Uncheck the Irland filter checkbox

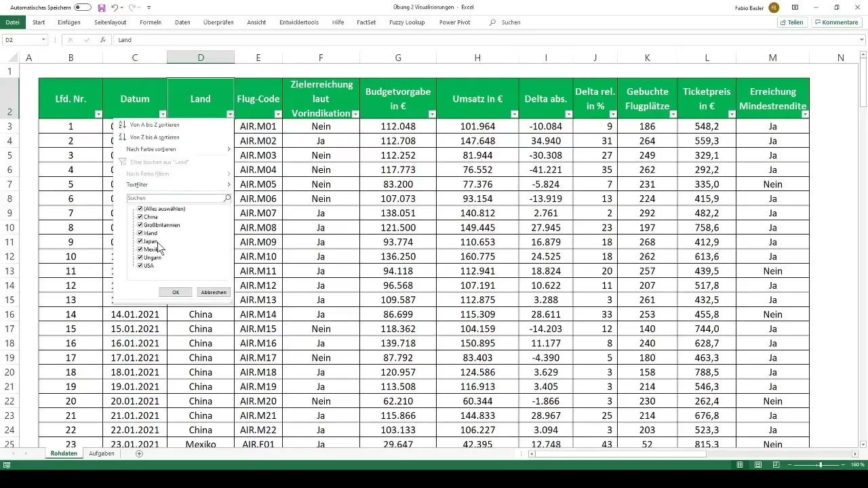pyautogui.click(x=140, y=233)
